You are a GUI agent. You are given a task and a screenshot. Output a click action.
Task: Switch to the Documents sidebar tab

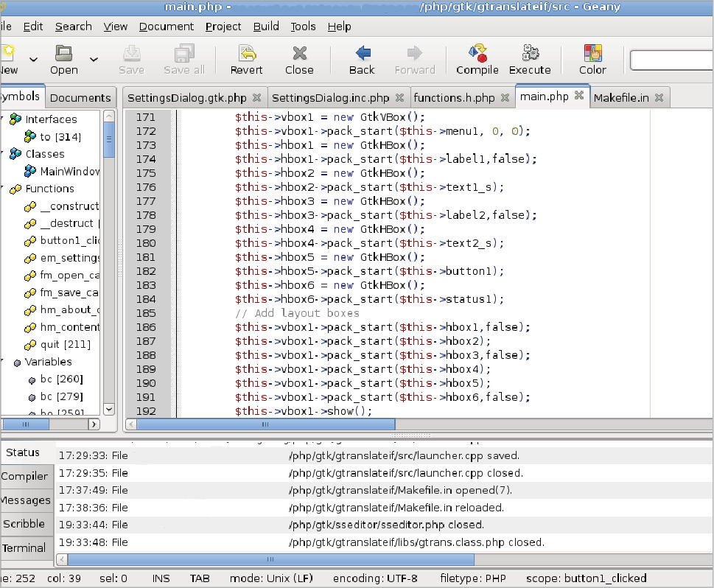tap(80, 97)
